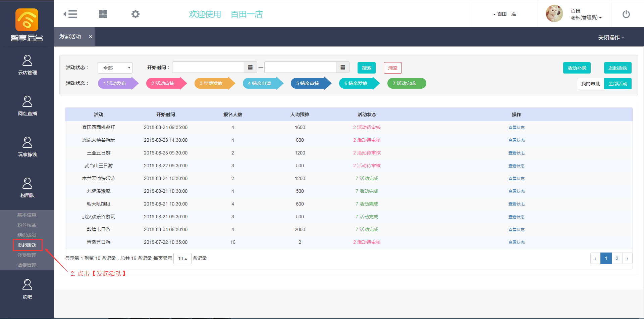This screenshot has height=319, width=644.
Task: Click the power logout icon
Action: click(626, 14)
